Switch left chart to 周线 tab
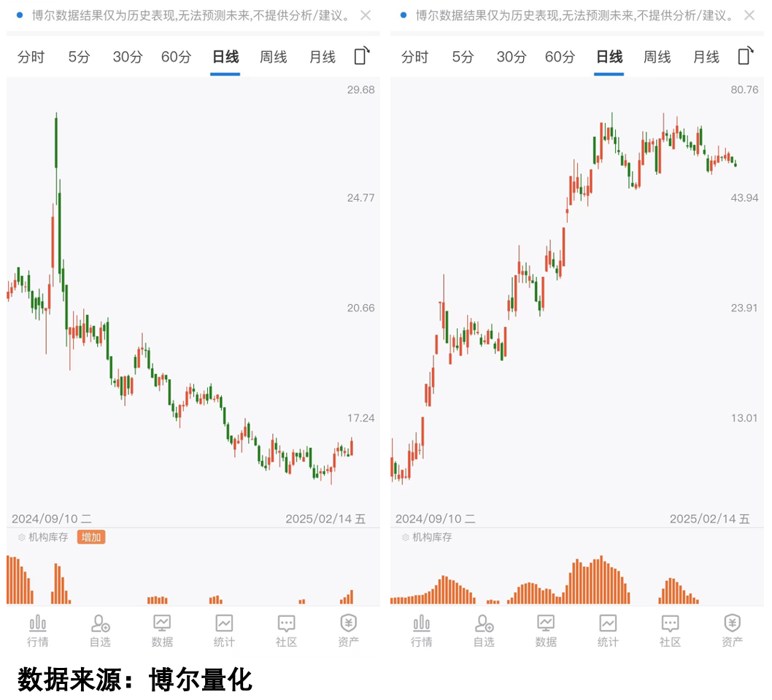 coord(274,57)
